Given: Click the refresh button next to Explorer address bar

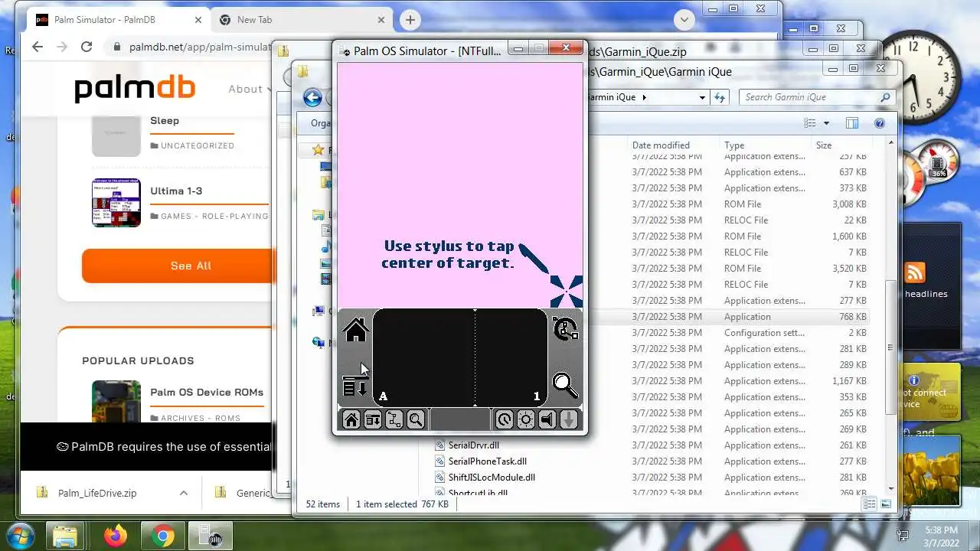Looking at the screenshot, I should coord(720,97).
